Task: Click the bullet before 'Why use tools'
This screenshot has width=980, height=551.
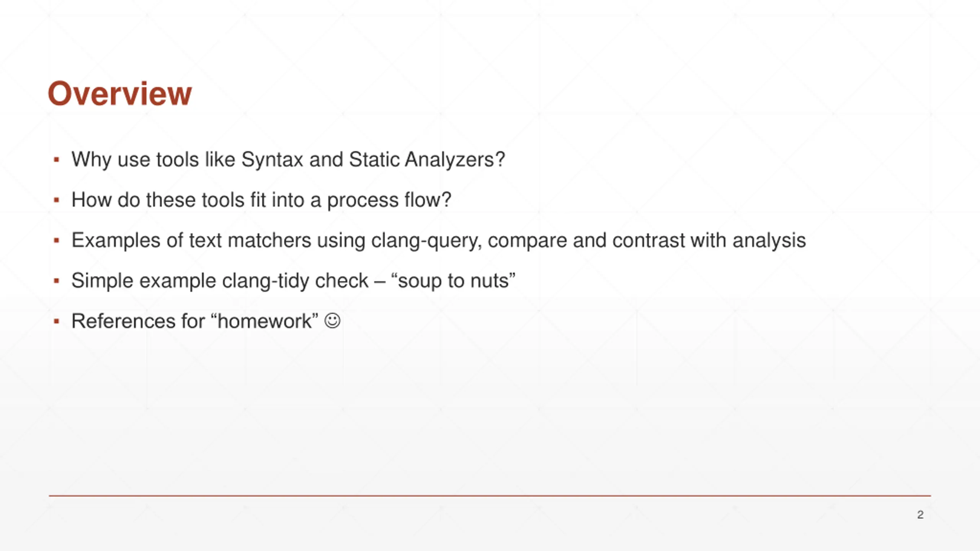Action: [x=57, y=159]
